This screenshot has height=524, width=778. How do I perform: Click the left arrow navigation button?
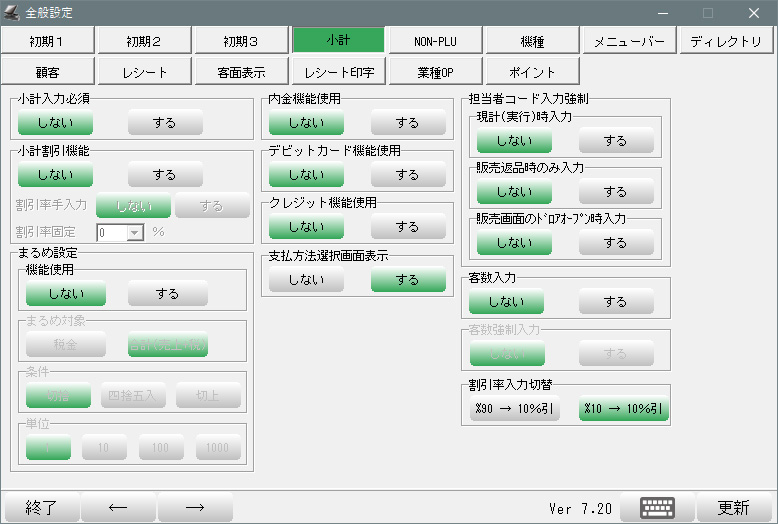click(x=117, y=507)
